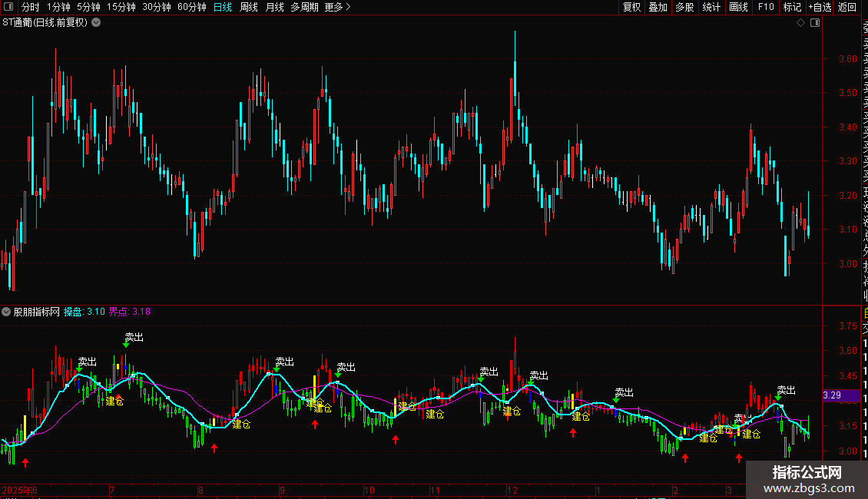
Task: Open F10 company info
Action: (x=766, y=7)
